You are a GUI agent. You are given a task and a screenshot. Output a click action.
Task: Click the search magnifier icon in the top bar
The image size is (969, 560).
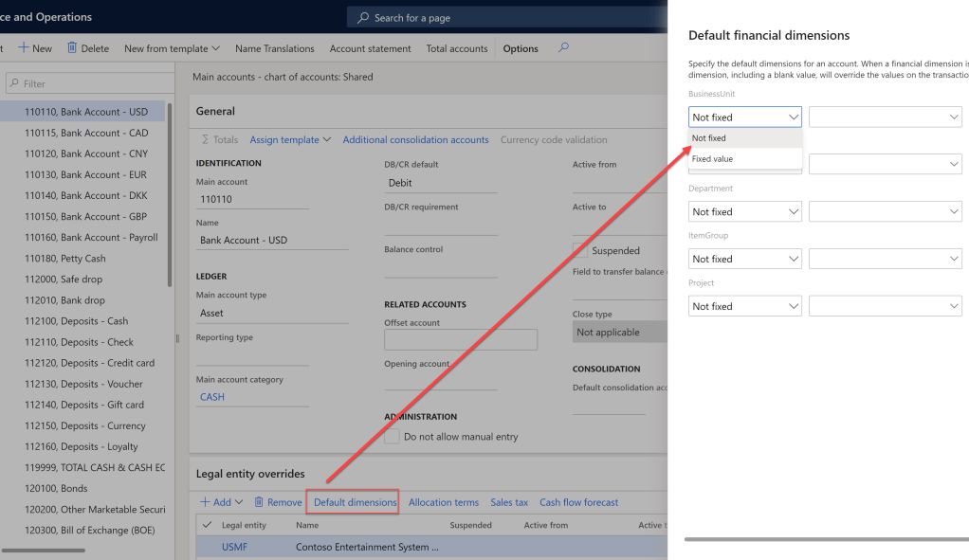tap(362, 18)
